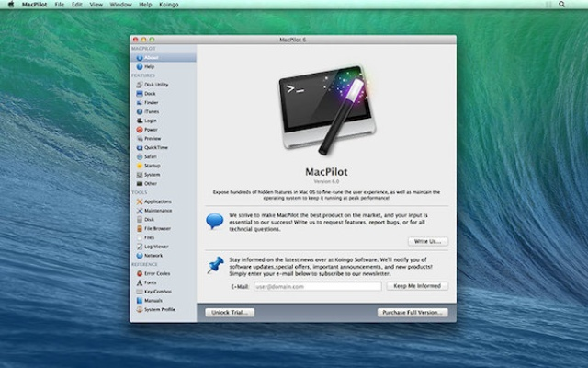The width and height of the screenshot is (588, 368).
Task: Select the QuickTime sidebar entry
Action: click(155, 147)
